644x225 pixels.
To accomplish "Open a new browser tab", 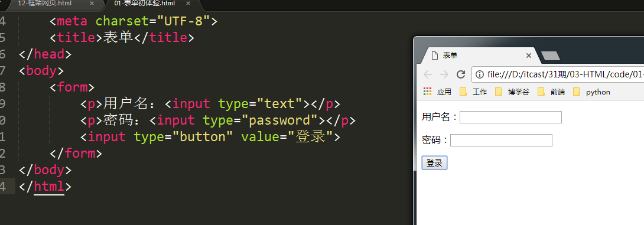I will click(x=551, y=56).
